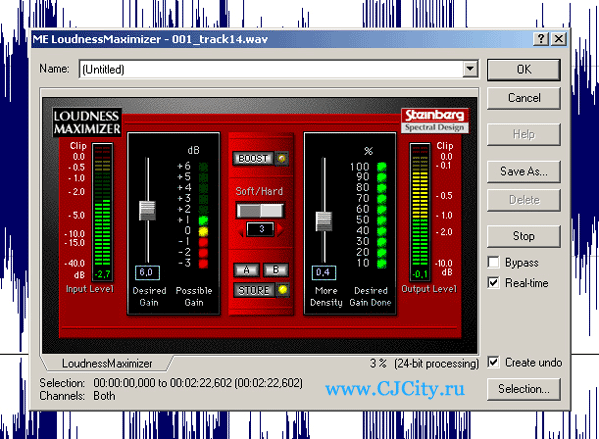Click the Input Level peak readout -2,7
The image size is (599, 439).
tap(102, 274)
